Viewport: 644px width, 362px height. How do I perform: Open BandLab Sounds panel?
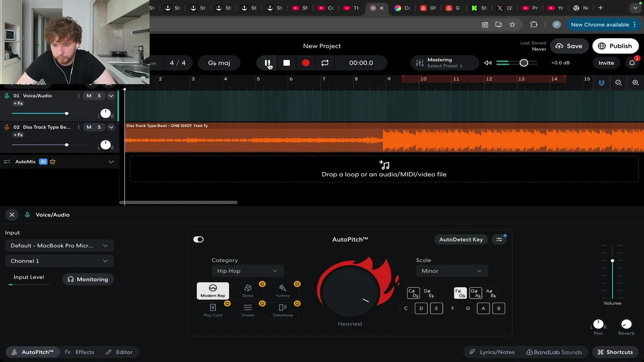point(554,352)
